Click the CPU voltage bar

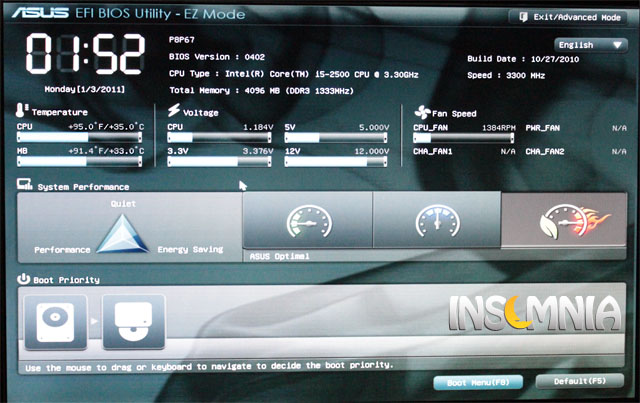(x=219, y=138)
